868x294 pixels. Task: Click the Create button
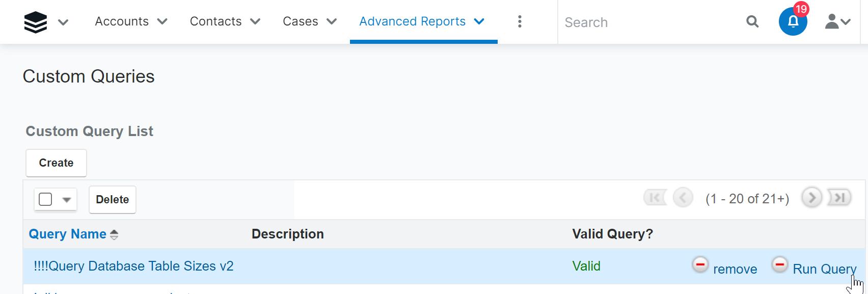(56, 163)
